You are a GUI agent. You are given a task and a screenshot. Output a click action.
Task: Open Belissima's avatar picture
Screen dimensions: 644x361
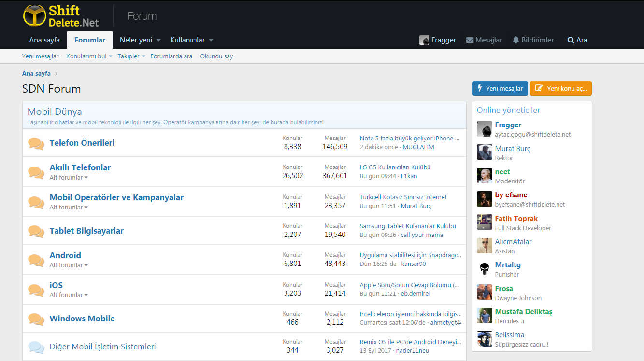[x=485, y=339]
